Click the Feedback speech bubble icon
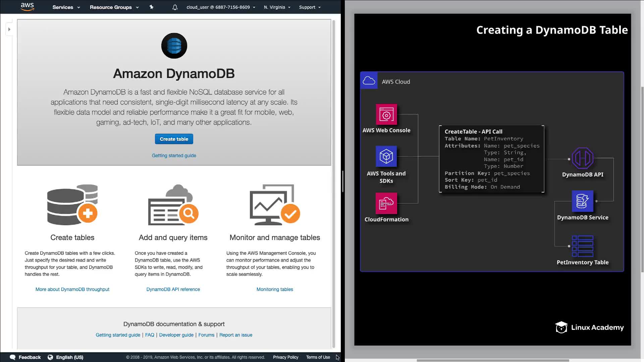 coord(13,357)
